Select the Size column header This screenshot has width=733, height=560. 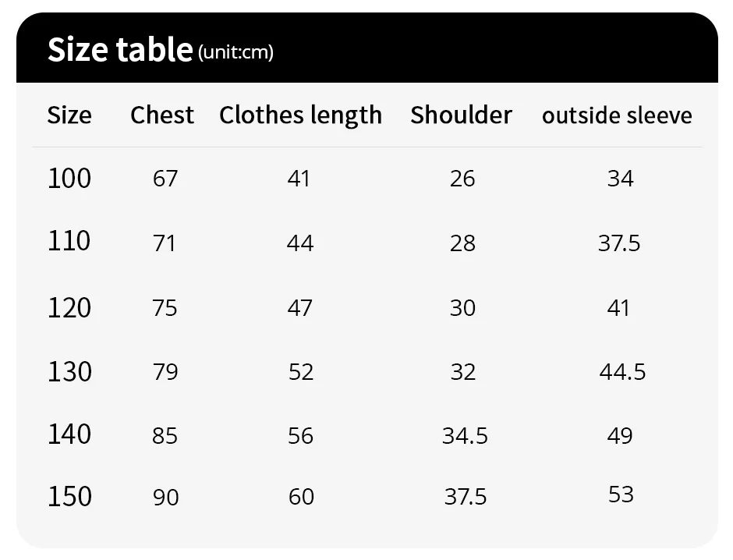pos(69,115)
